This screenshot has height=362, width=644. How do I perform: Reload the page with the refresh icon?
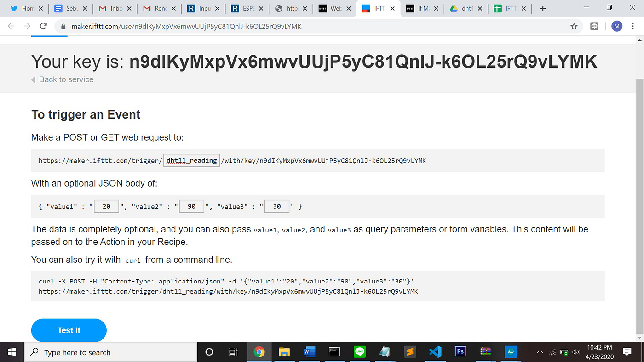[x=43, y=26]
